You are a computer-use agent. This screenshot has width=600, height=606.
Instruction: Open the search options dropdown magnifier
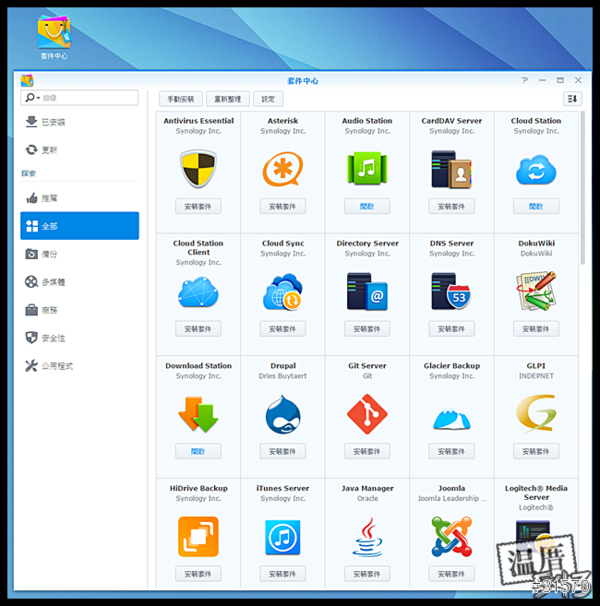(32, 97)
